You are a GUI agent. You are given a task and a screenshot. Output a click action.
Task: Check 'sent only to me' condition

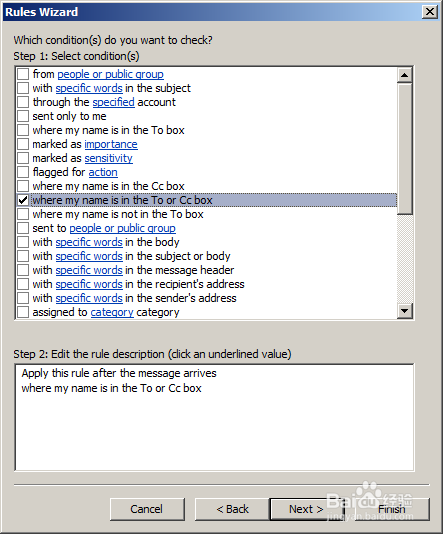(23, 116)
